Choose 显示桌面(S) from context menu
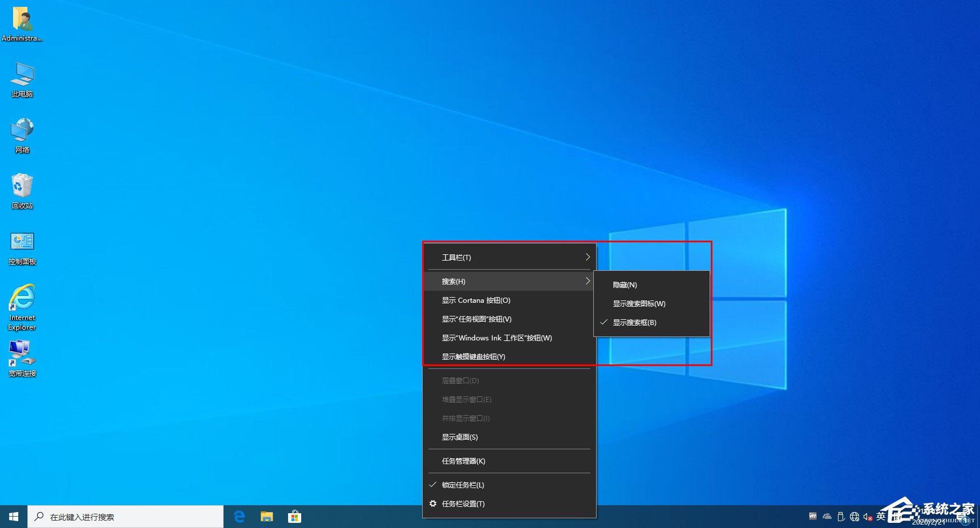This screenshot has width=980, height=528. tap(509, 437)
